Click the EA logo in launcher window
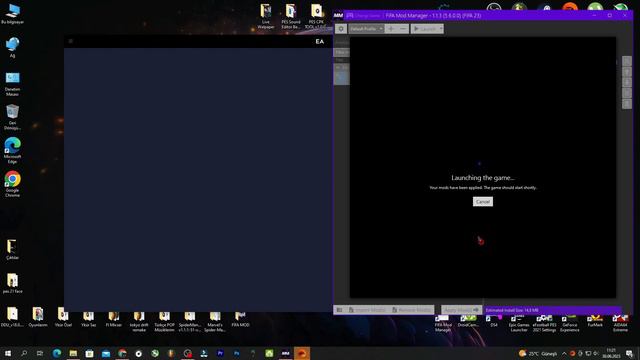Screen dimensions: 640x360 coord(320,41)
